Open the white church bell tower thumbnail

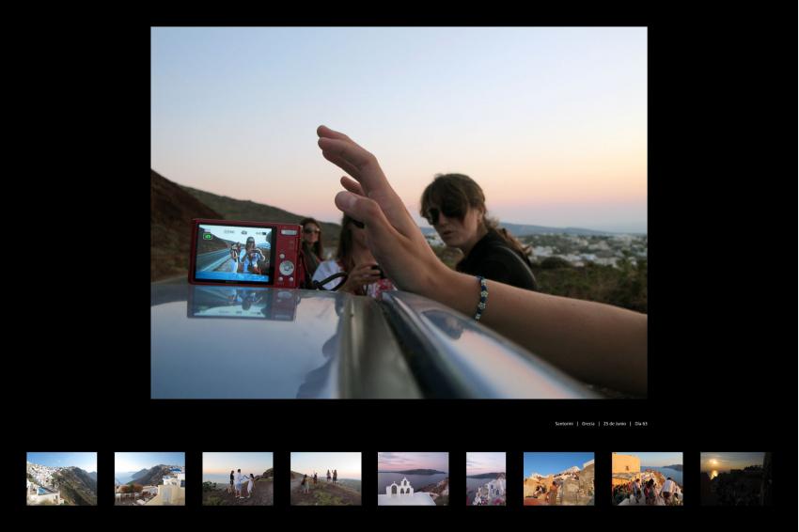(x=413, y=478)
